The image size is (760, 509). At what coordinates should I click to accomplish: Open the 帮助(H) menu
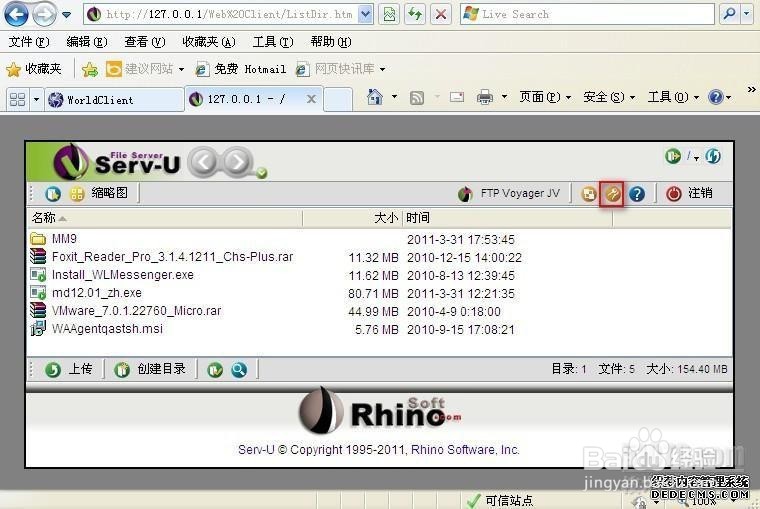pyautogui.click(x=331, y=42)
